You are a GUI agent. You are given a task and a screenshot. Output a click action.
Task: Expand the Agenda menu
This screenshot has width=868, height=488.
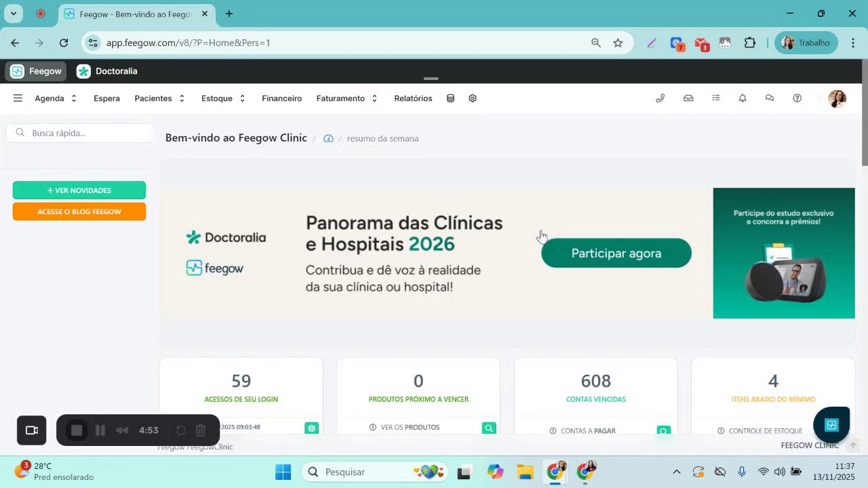click(56, 98)
